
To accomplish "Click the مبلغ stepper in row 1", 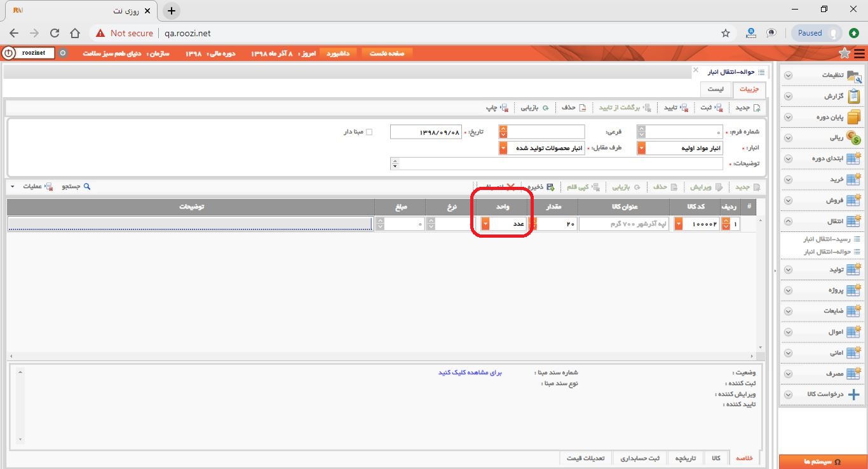I will 381,224.
